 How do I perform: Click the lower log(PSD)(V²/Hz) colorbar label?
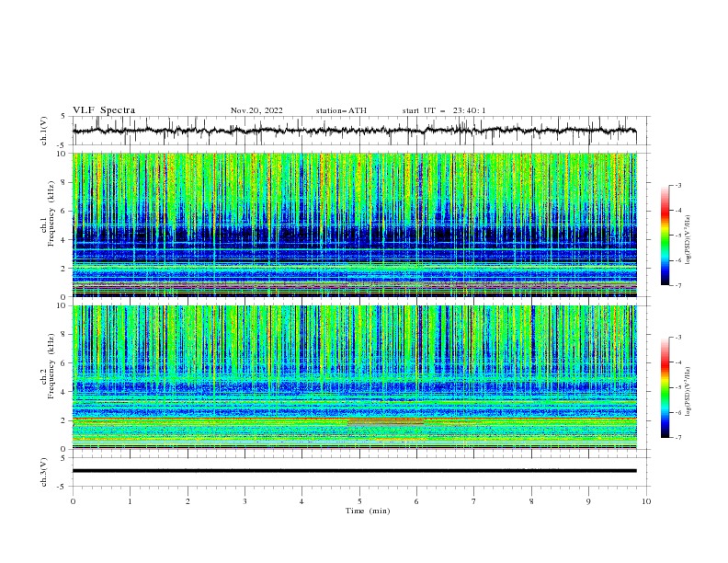coord(688,392)
